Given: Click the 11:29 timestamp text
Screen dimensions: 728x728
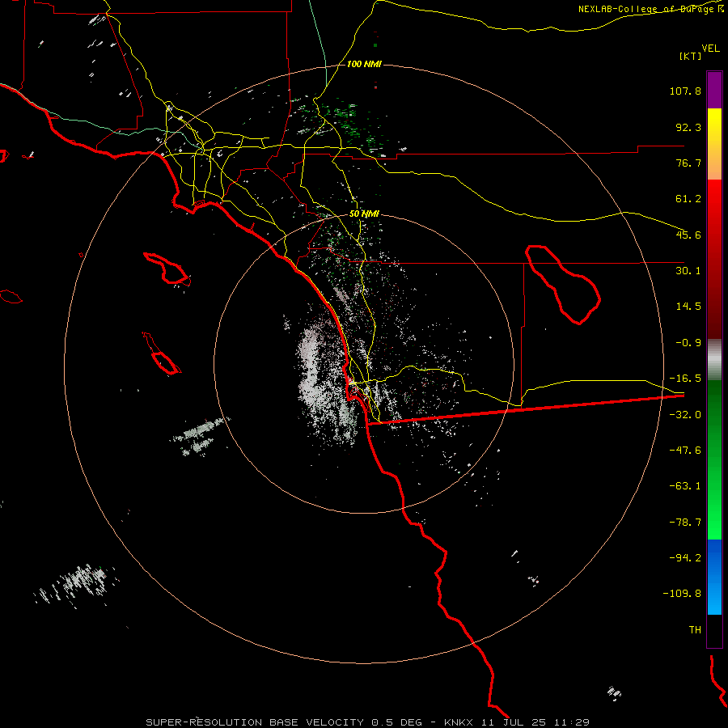Looking at the screenshot, I should [574, 722].
